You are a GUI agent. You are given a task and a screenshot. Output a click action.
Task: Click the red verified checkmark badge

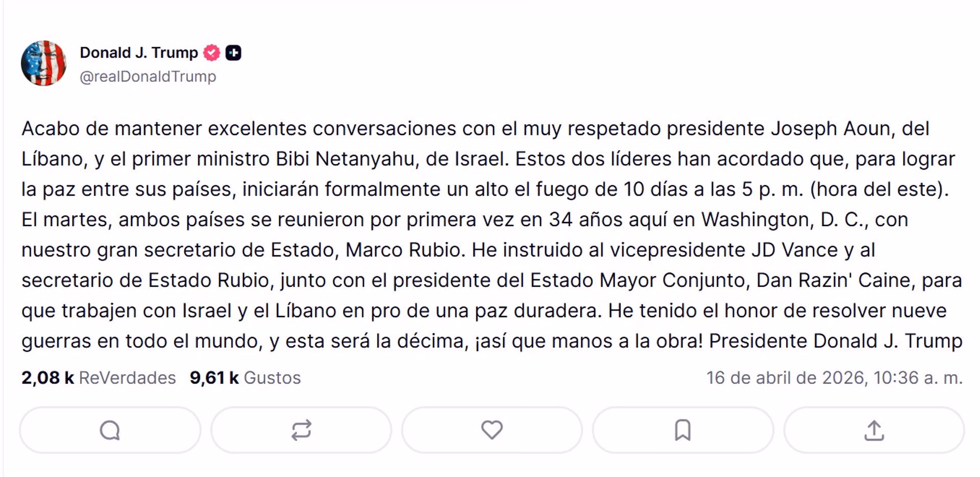click(x=212, y=53)
